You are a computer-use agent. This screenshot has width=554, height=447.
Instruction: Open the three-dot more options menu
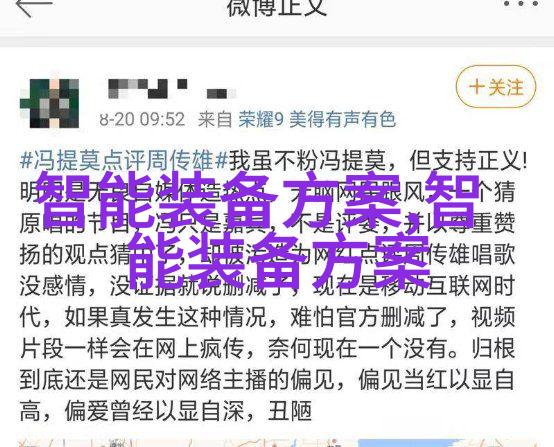[x=520, y=4]
